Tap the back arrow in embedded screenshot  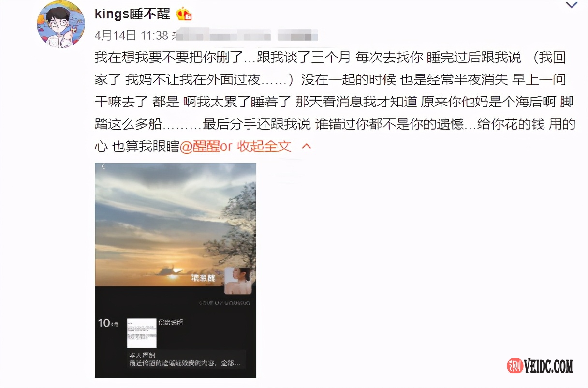coord(103,167)
